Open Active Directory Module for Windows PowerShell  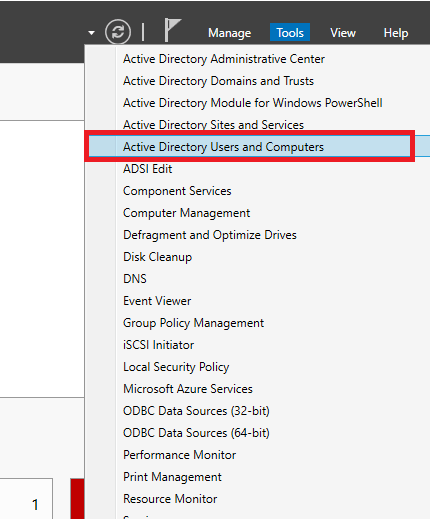tap(253, 103)
